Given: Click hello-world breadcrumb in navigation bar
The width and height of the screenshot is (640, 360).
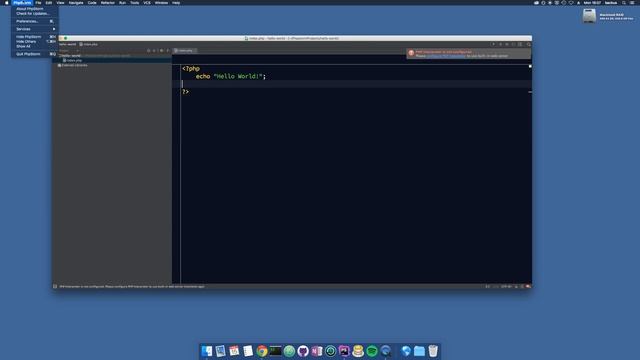Looking at the screenshot, I should click(68, 44).
